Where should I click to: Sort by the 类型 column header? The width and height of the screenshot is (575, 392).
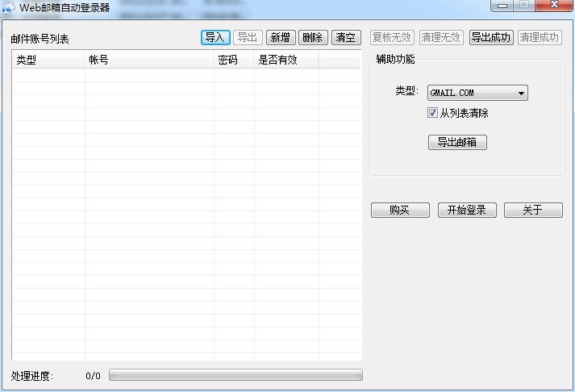coord(48,60)
